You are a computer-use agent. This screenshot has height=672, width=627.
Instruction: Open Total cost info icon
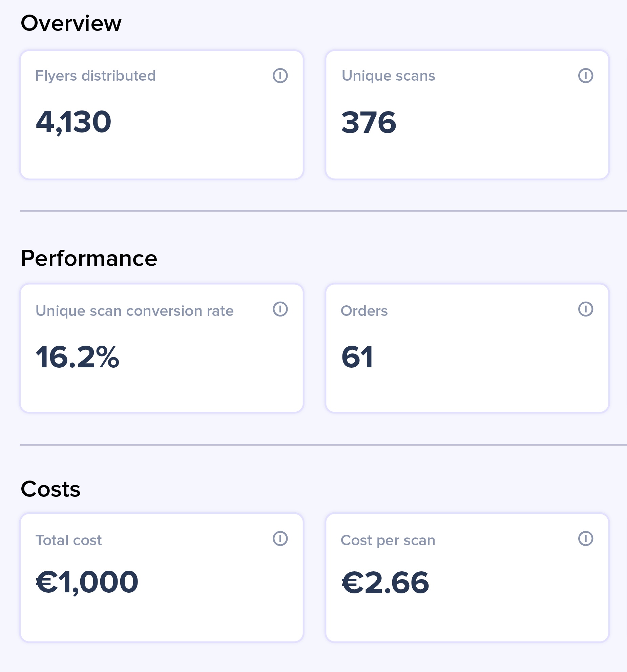pyautogui.click(x=280, y=538)
